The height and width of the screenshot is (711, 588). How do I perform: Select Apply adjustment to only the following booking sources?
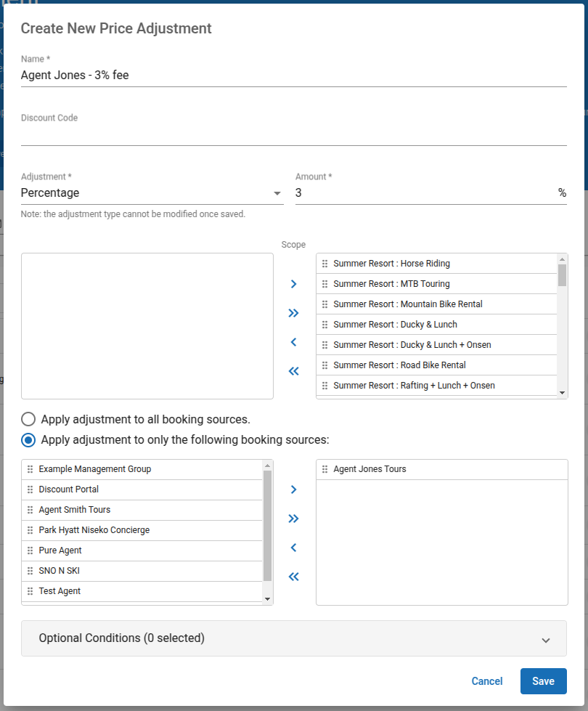pos(28,439)
